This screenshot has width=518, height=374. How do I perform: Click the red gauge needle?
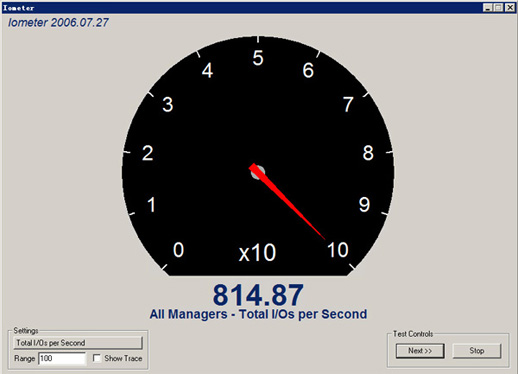[286, 200]
